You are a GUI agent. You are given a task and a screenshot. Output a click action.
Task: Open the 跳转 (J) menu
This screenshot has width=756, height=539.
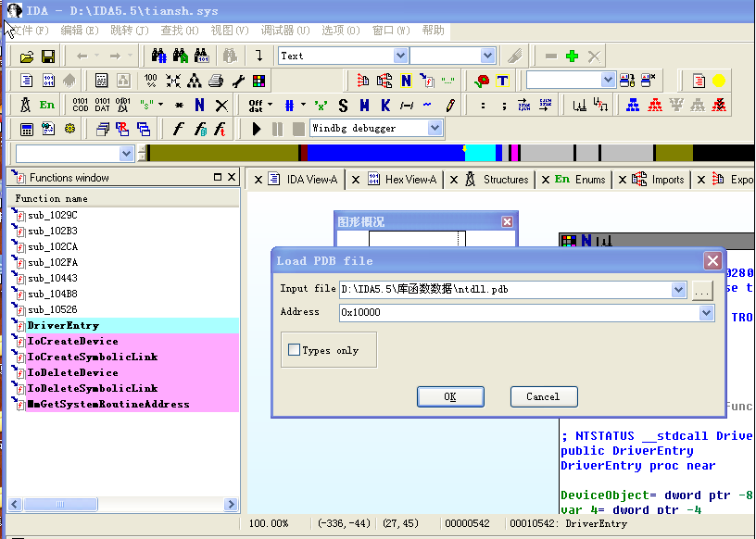(130, 31)
